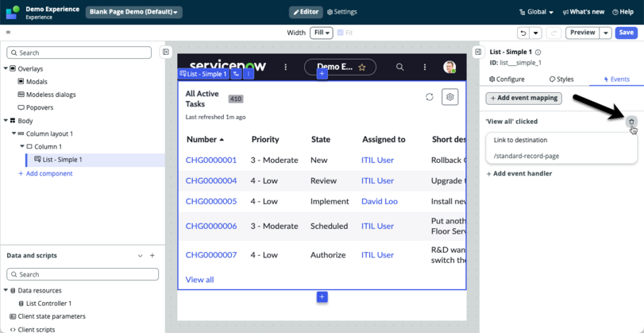
Task: Collapse the right configuration panel icon
Action: (x=478, y=52)
